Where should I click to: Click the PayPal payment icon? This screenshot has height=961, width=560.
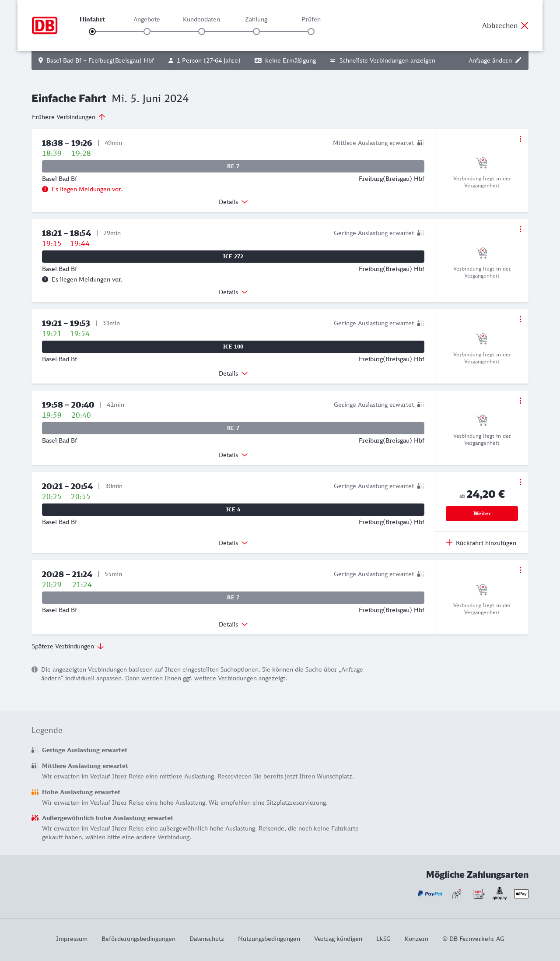point(430,894)
